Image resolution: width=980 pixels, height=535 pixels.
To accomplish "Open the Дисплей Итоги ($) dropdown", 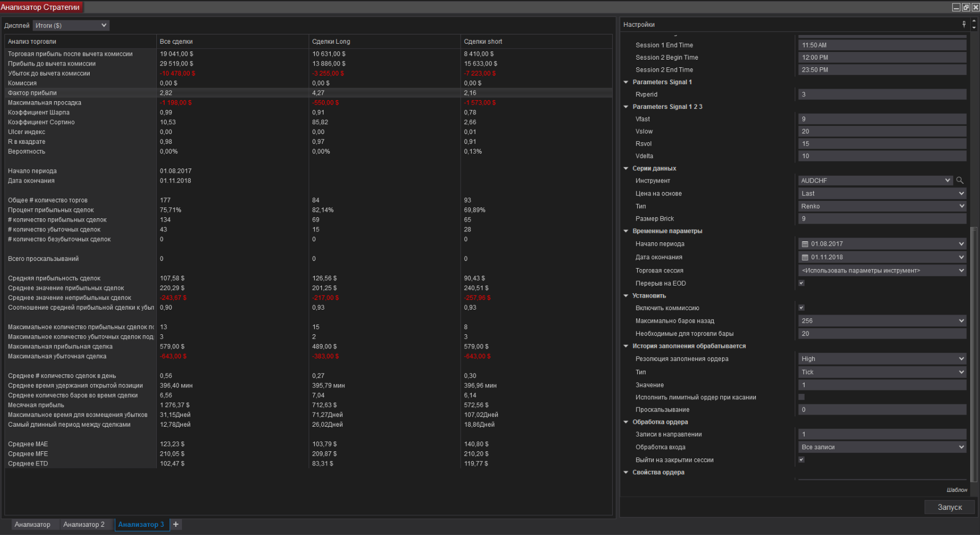I will pyautogui.click(x=71, y=26).
